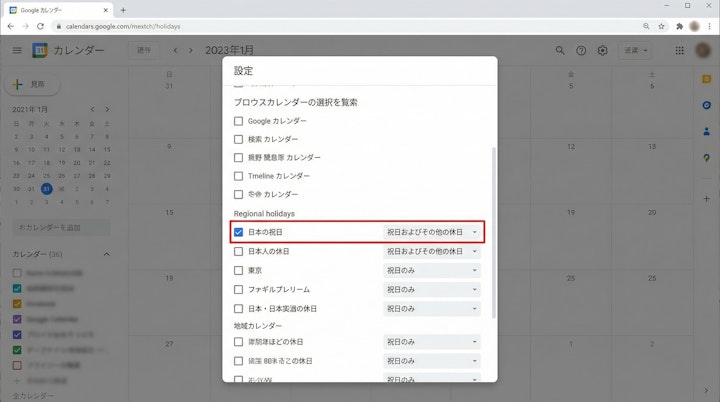Check the third browse-calendars checkbox
Image resolution: width=720 pixels, height=402 pixels.
[238, 158]
